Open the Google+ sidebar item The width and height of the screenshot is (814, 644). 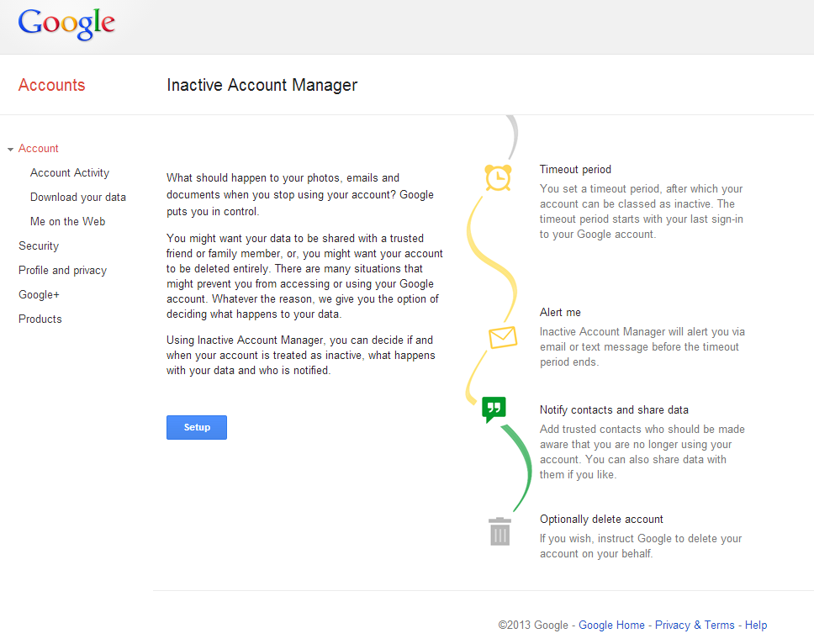(39, 295)
